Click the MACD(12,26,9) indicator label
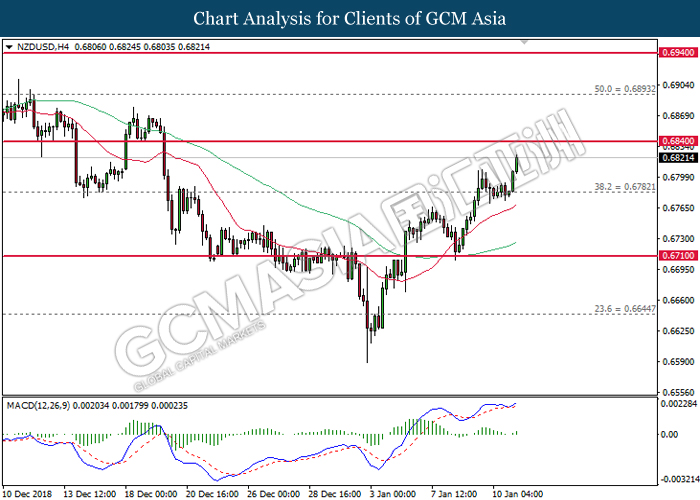 click(x=38, y=406)
